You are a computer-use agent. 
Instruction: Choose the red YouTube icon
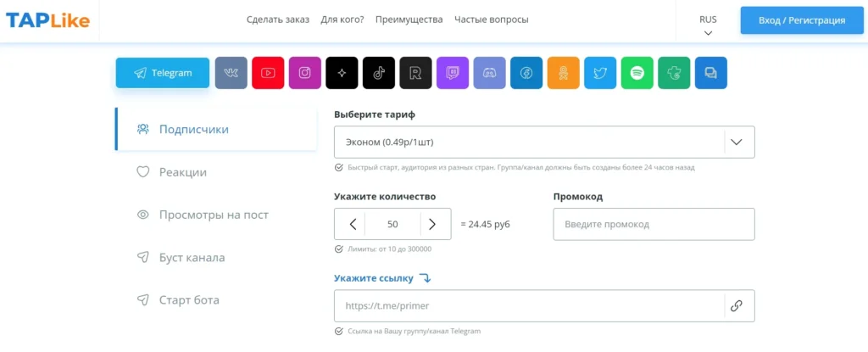pyautogui.click(x=268, y=73)
